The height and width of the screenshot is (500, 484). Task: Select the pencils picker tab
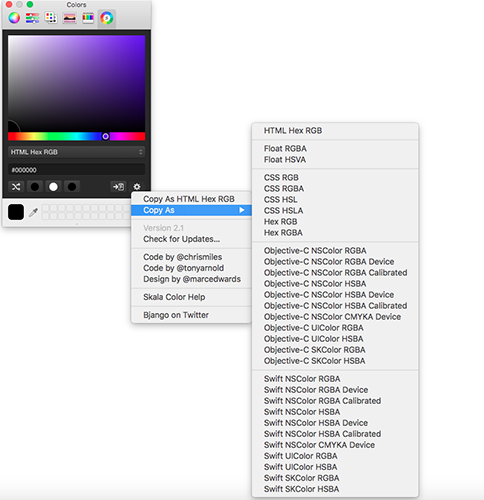(x=88, y=18)
